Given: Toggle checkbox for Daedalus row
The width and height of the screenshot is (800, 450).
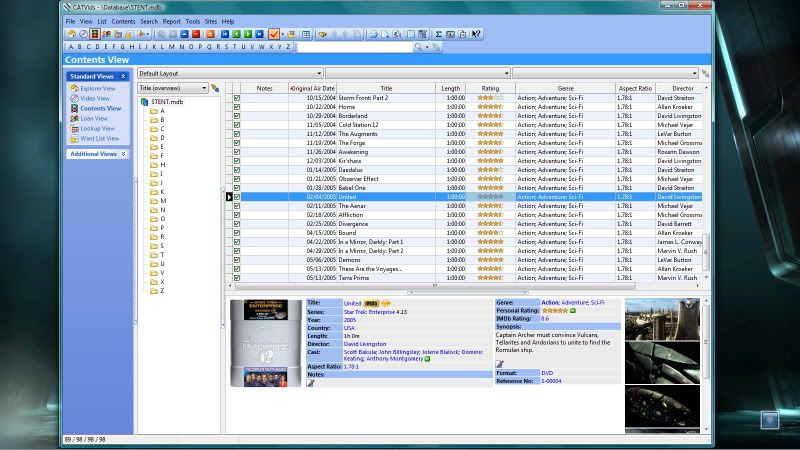Looking at the screenshot, I should point(237,170).
